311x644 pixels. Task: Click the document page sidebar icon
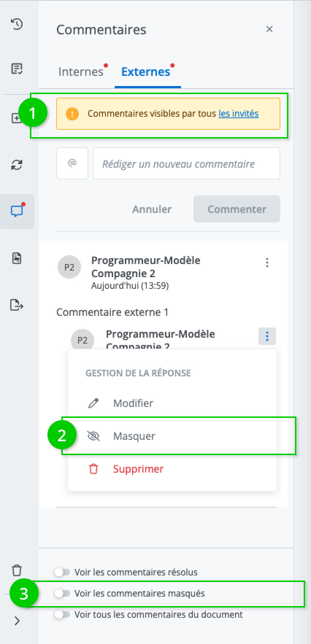point(17,258)
